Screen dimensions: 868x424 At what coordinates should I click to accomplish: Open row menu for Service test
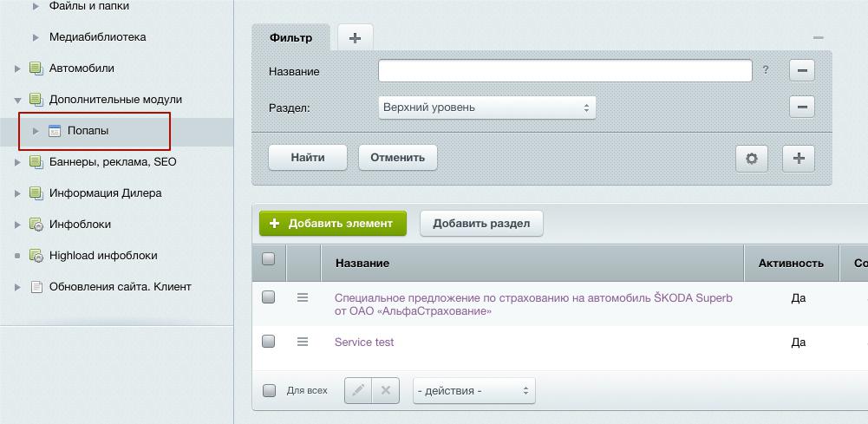click(303, 342)
